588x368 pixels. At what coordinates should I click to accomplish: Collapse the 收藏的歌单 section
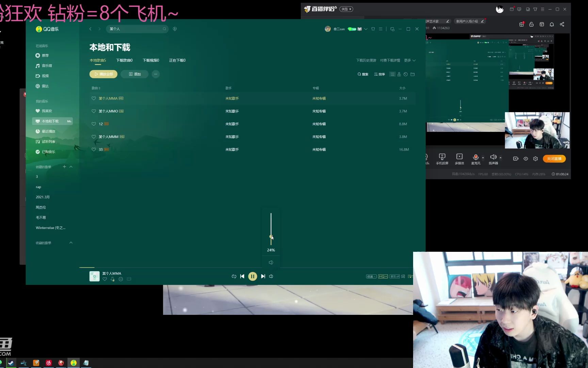71,243
